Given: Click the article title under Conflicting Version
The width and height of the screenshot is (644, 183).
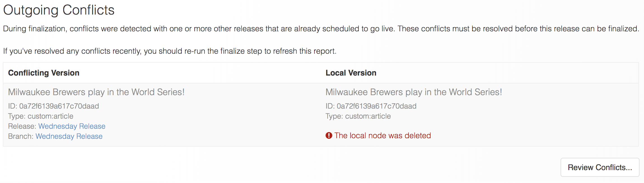Looking at the screenshot, I should (x=96, y=92).
